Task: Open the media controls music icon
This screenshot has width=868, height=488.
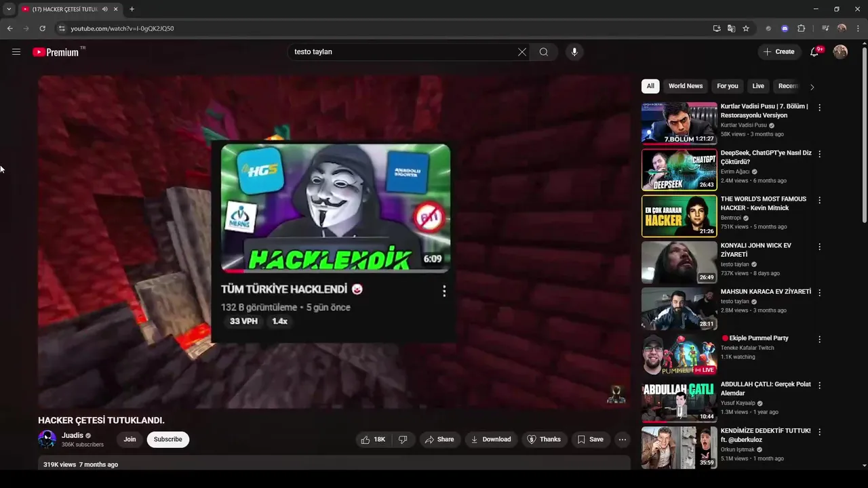Action: pyautogui.click(x=825, y=28)
